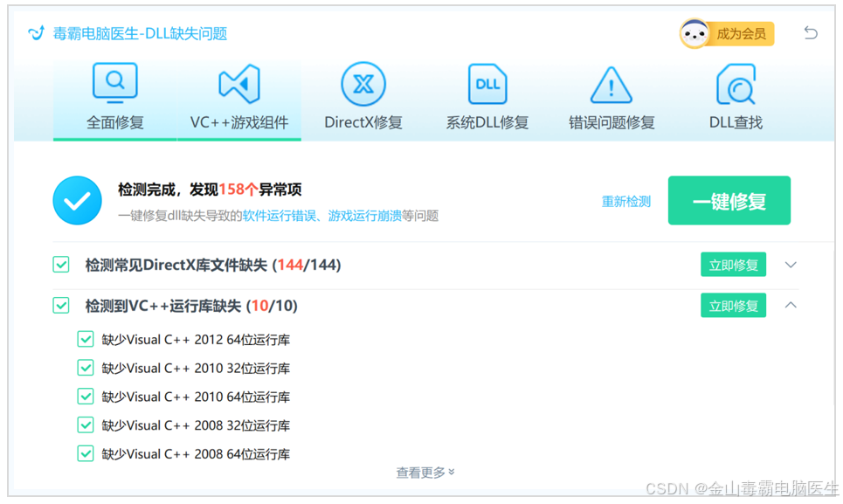The image size is (843, 504).
Task: Toggle Visual C++ 2008 32位 checkbox
Action: tap(86, 425)
